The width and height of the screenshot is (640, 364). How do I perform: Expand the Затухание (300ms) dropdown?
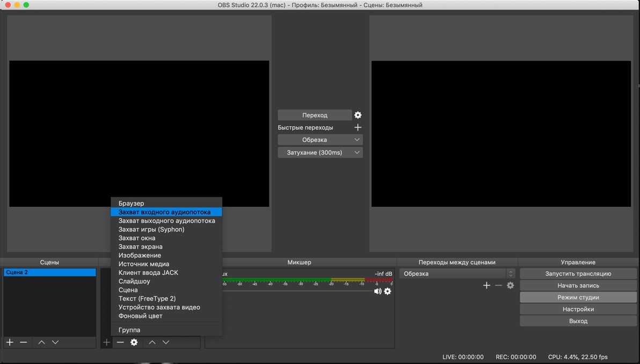pyautogui.click(x=320, y=152)
